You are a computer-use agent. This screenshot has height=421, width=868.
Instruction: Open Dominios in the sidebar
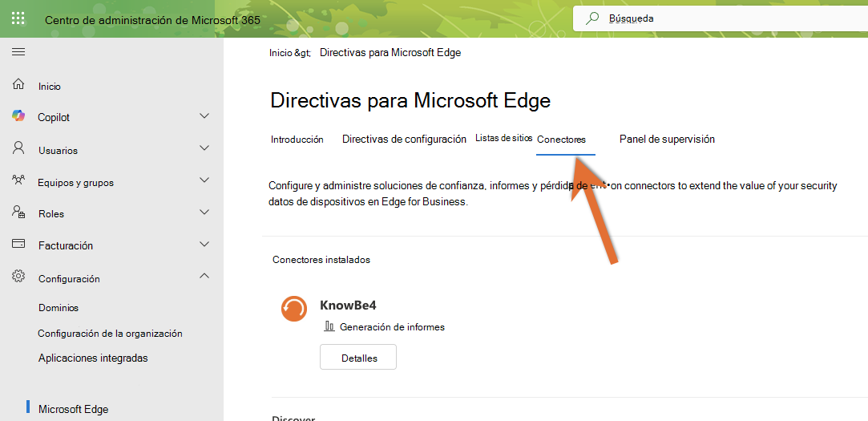tap(59, 308)
